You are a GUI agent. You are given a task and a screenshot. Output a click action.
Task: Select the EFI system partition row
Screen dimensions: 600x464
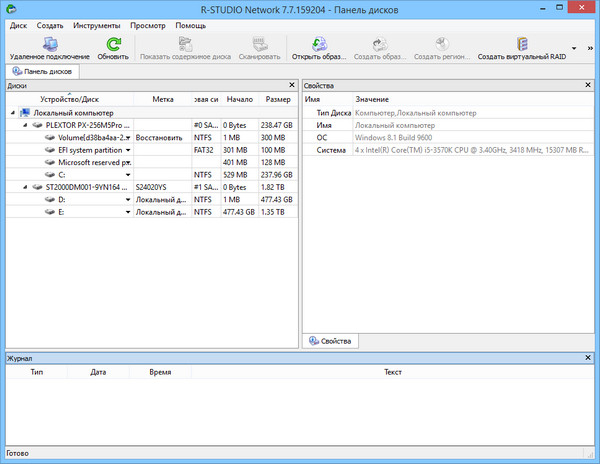(90, 150)
